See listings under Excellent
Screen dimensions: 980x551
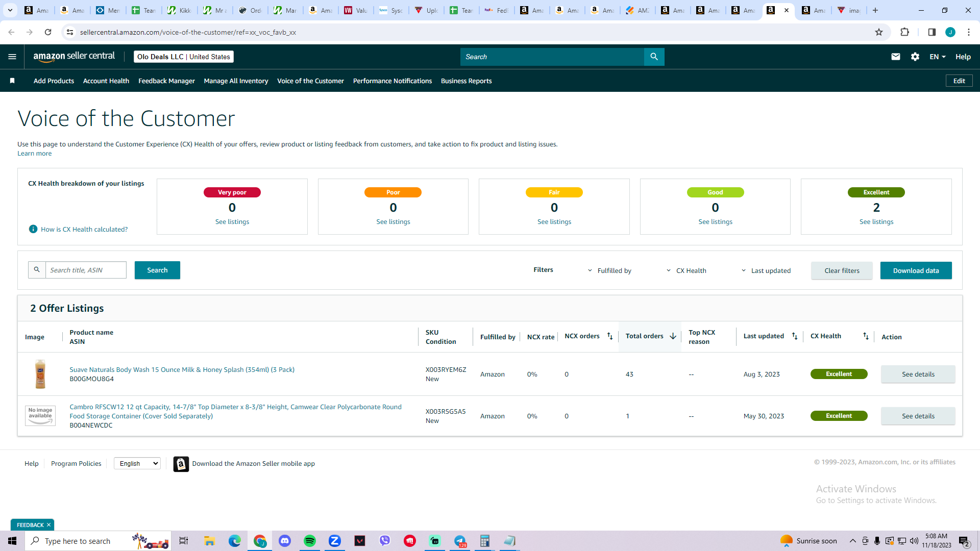[x=876, y=221]
